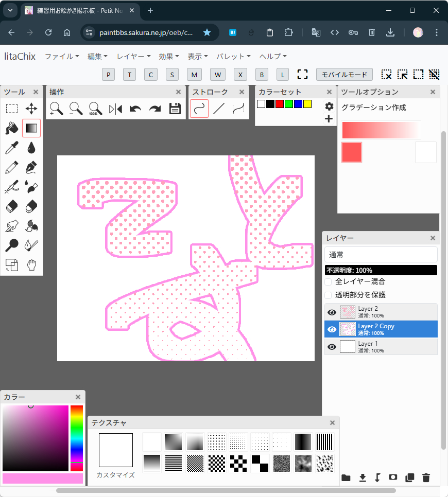
Task: Hide Layer 1 with its eye icon
Action: coord(332,347)
